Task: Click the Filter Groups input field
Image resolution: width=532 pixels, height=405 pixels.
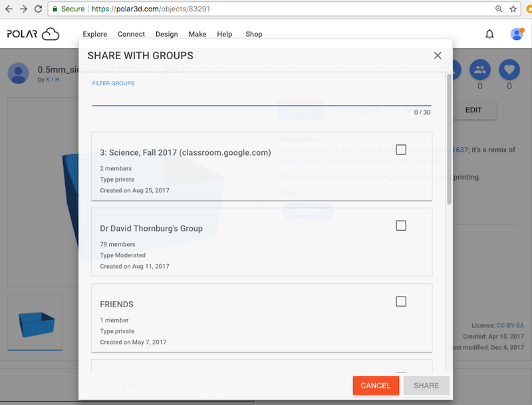Action: click(261, 98)
